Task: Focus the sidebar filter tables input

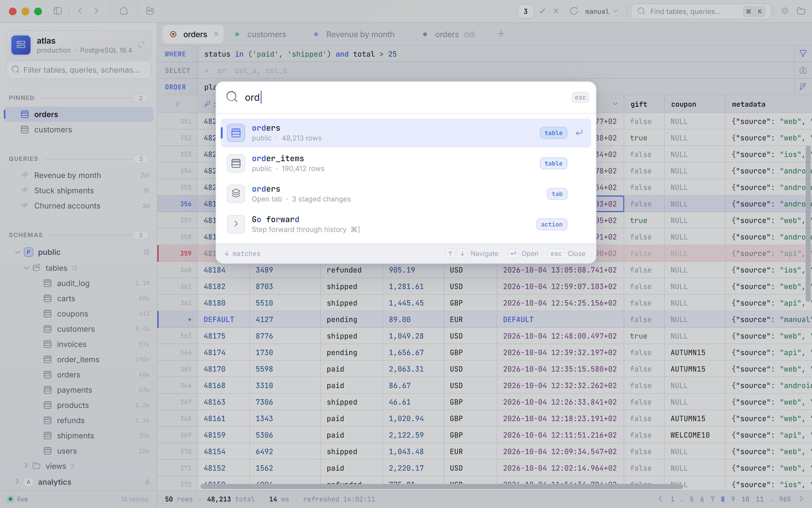Action: 79,70
